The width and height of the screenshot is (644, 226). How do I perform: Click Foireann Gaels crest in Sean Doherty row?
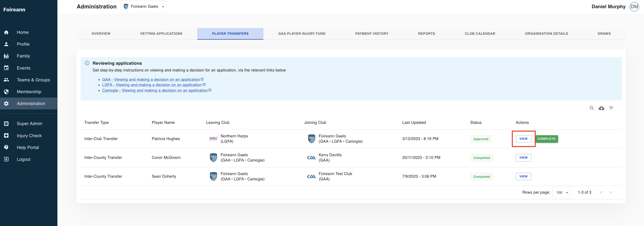coord(213,177)
